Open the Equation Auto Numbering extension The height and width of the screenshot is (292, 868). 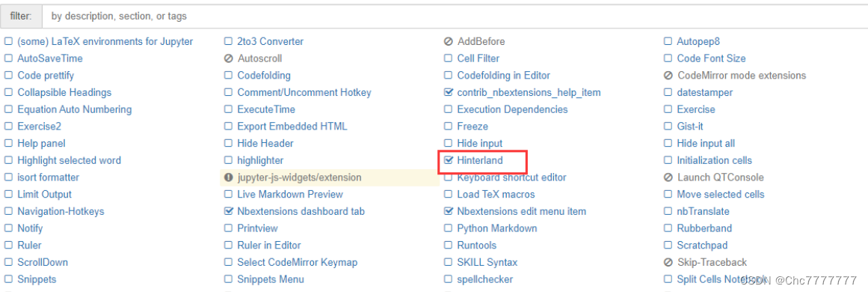75,109
